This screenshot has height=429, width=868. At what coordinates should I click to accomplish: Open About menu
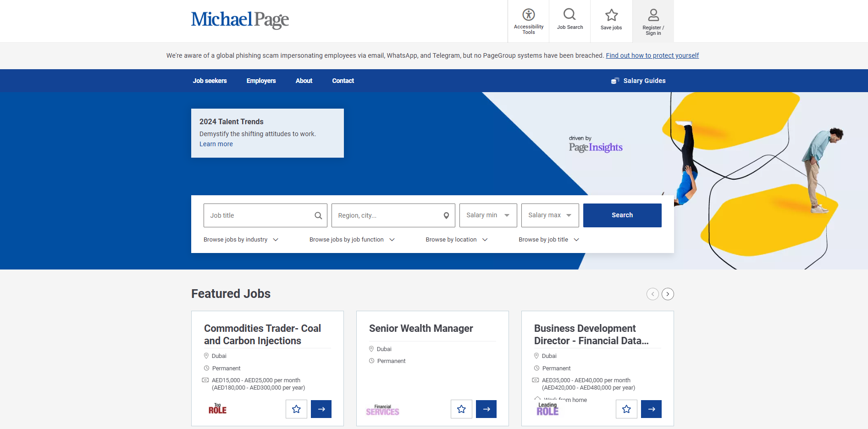pyautogui.click(x=304, y=81)
